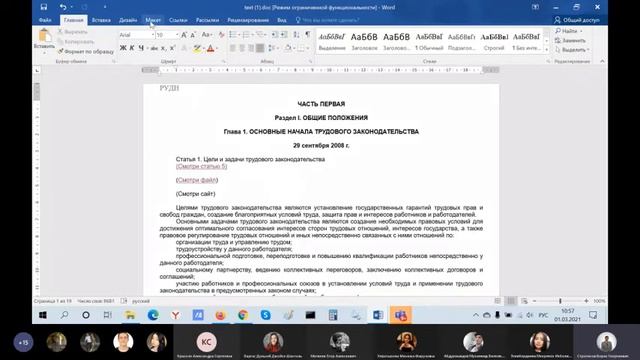Click the Share (Общий доступ) button
Image resolution: width=640 pixels, height=360 pixels.
[577, 20]
